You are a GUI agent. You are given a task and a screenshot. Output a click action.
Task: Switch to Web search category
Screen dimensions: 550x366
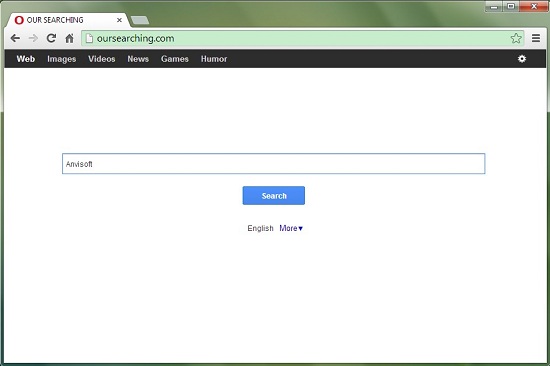[26, 59]
